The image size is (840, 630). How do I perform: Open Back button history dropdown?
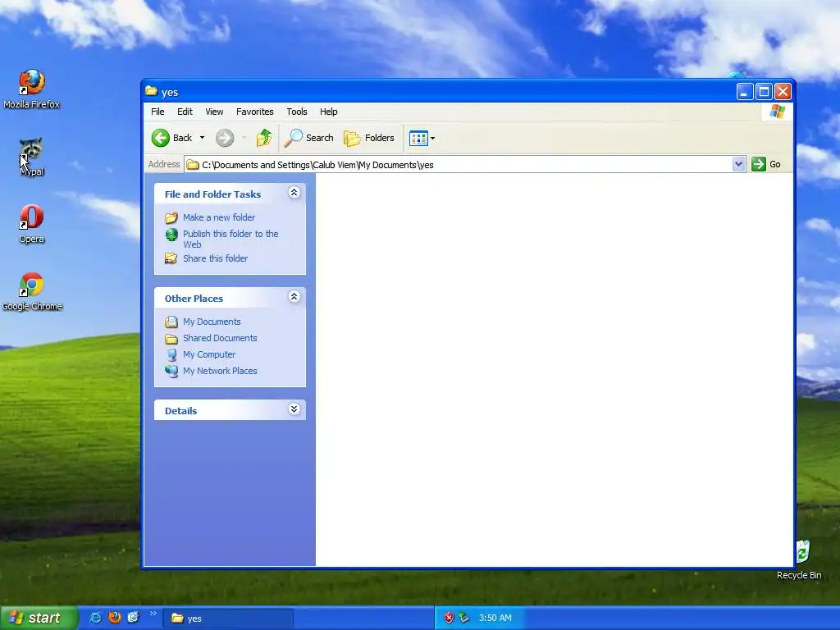[202, 138]
